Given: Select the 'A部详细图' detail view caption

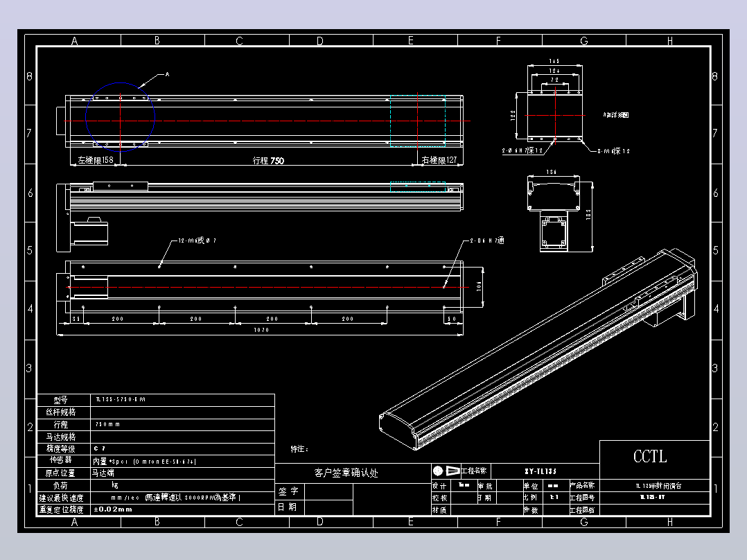Looking at the screenshot, I should (615, 115).
